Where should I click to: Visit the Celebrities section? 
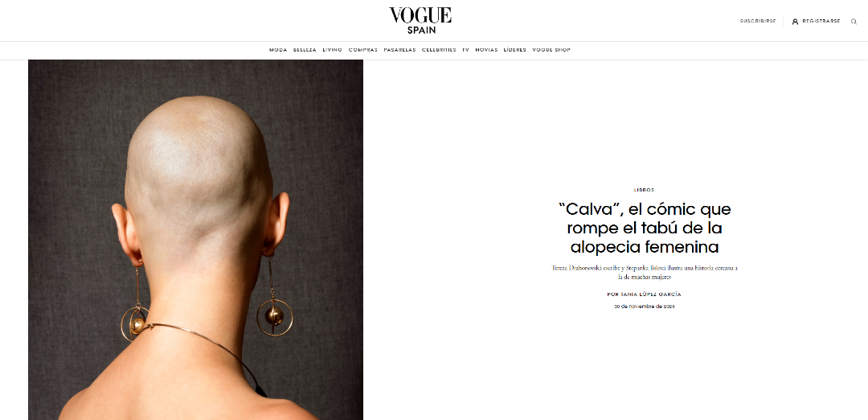(x=439, y=50)
